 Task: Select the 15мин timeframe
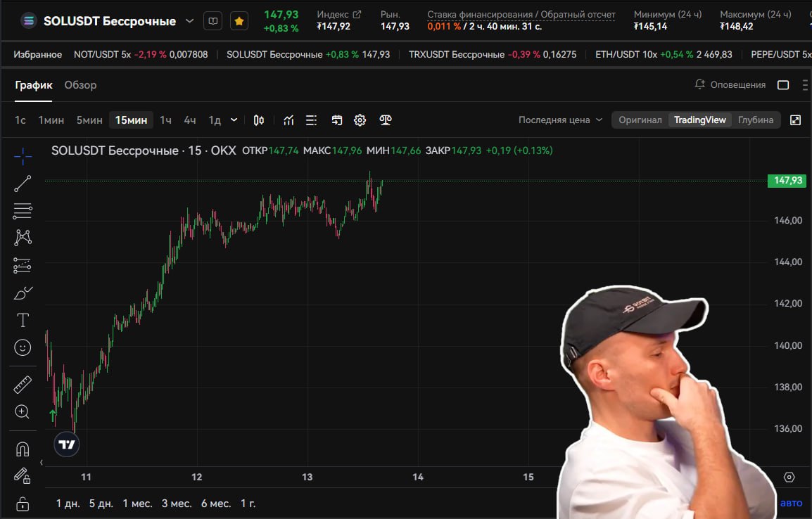[x=131, y=120]
